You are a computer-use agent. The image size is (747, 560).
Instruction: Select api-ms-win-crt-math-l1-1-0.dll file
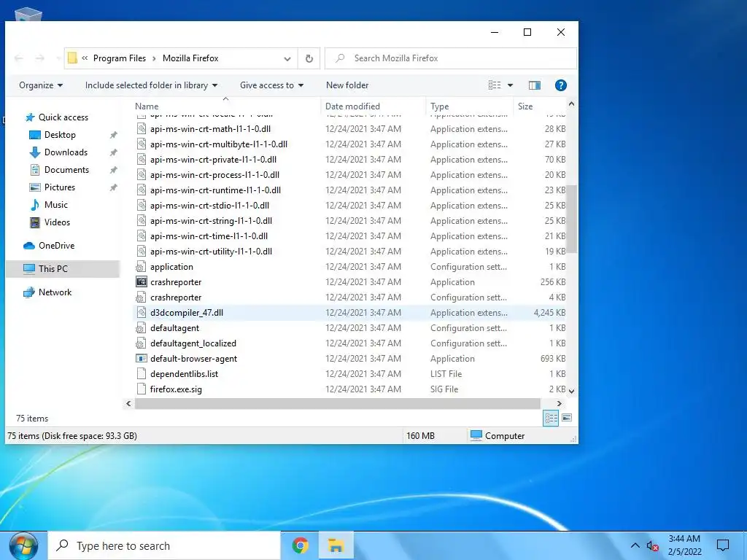350,129
